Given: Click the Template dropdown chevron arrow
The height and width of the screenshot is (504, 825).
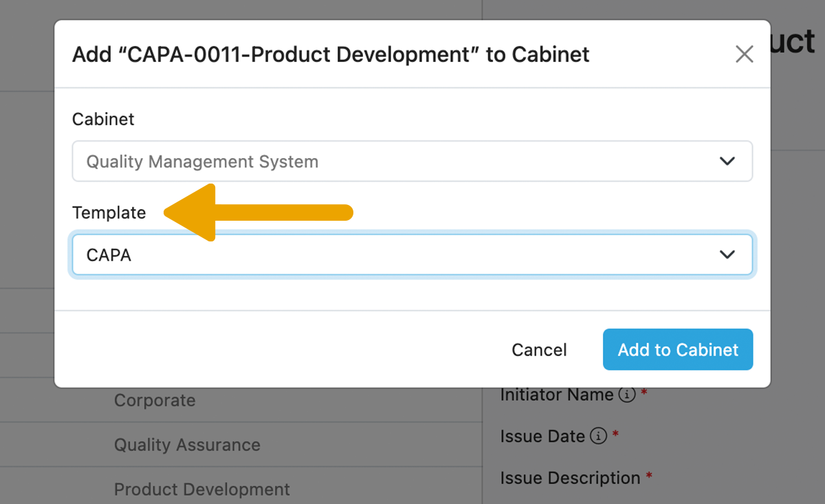Looking at the screenshot, I should [x=727, y=255].
